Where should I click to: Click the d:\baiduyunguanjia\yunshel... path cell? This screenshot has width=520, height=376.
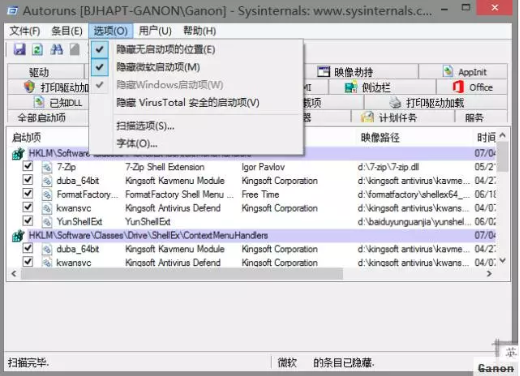tap(414, 221)
